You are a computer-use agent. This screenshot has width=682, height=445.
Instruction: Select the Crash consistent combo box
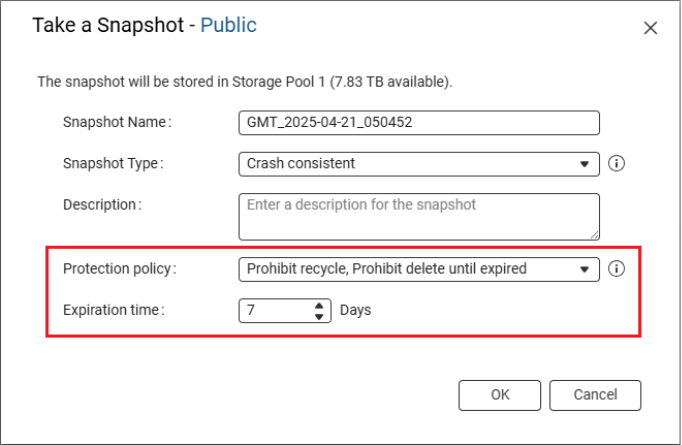click(410, 163)
